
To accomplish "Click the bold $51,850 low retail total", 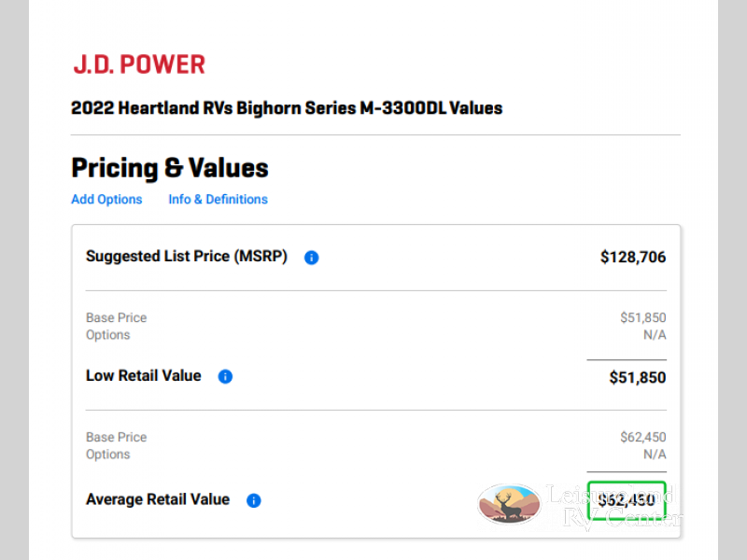I will (x=638, y=378).
